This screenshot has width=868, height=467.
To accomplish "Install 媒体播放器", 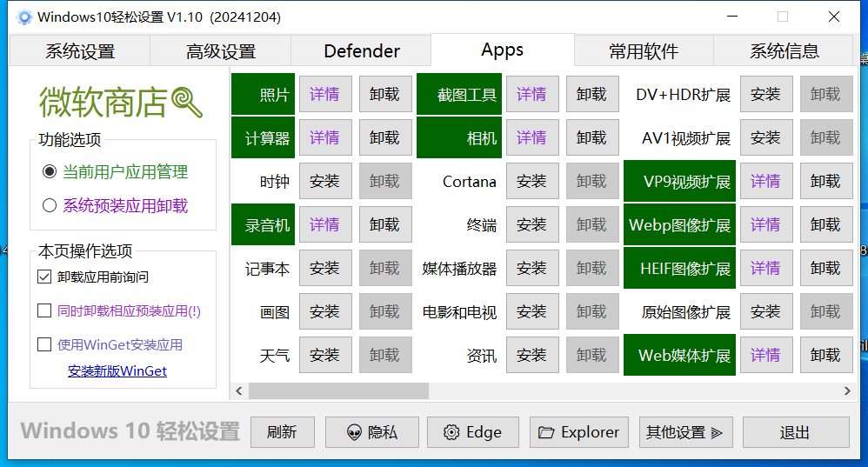I will (x=532, y=268).
